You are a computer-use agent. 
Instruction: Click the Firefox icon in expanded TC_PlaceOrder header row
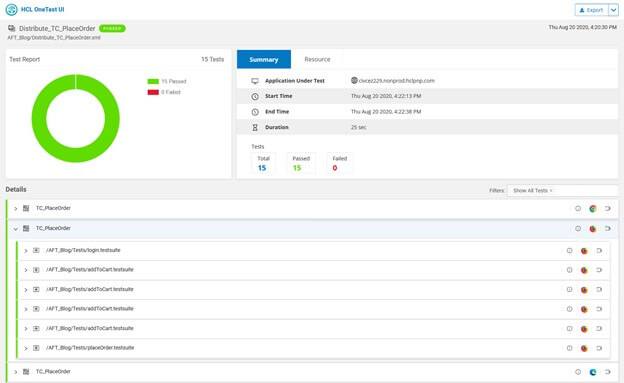[x=593, y=229]
